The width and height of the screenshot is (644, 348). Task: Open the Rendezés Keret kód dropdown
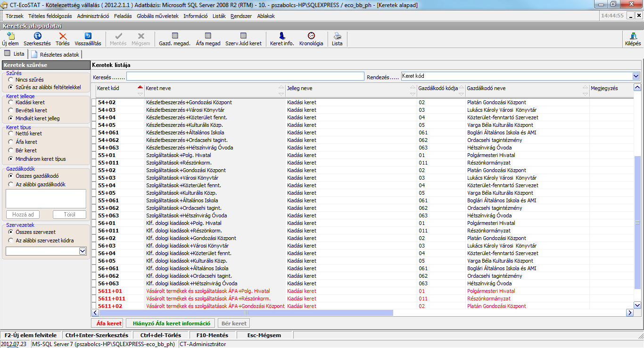pyautogui.click(x=636, y=76)
